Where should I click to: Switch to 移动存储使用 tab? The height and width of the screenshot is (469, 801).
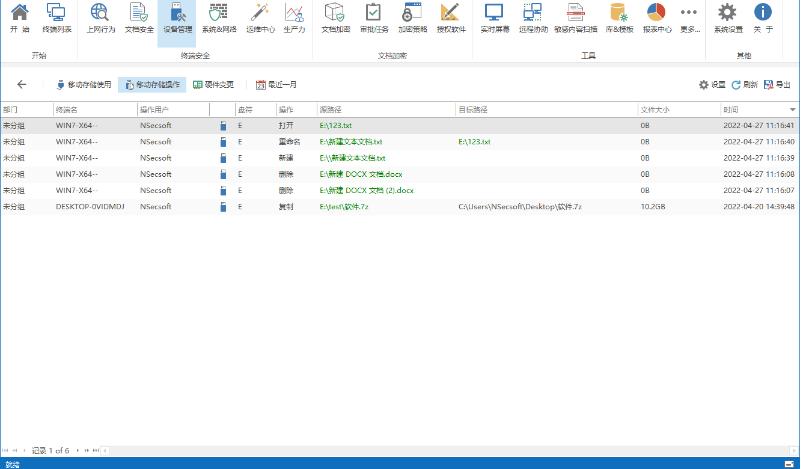84,85
